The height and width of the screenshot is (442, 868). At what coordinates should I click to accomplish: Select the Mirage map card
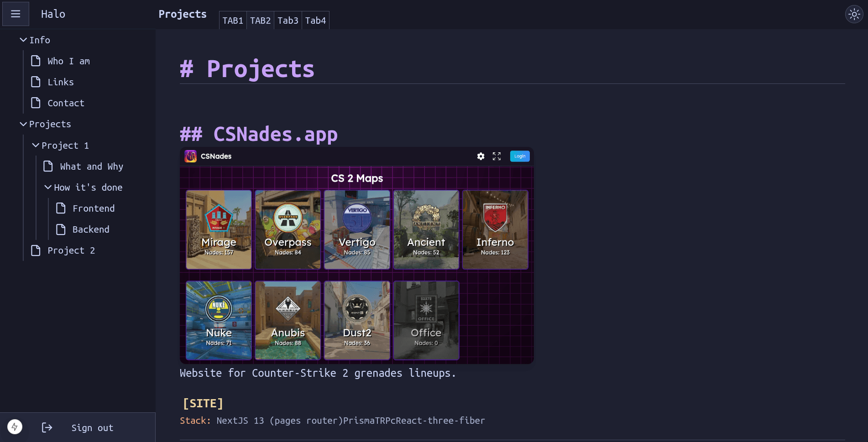click(219, 229)
